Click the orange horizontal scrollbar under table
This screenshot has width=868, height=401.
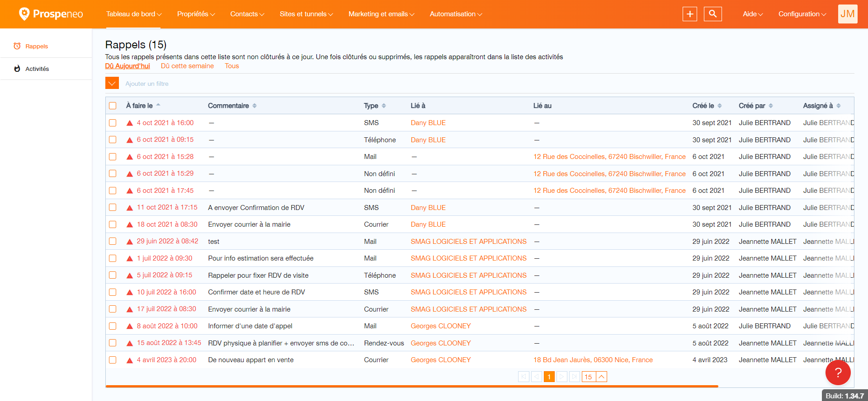[x=412, y=386]
